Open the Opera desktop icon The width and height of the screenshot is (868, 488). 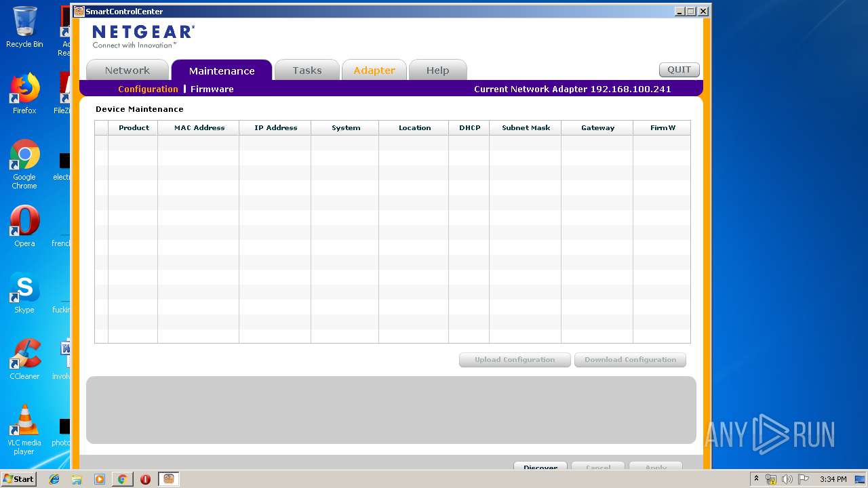24,226
